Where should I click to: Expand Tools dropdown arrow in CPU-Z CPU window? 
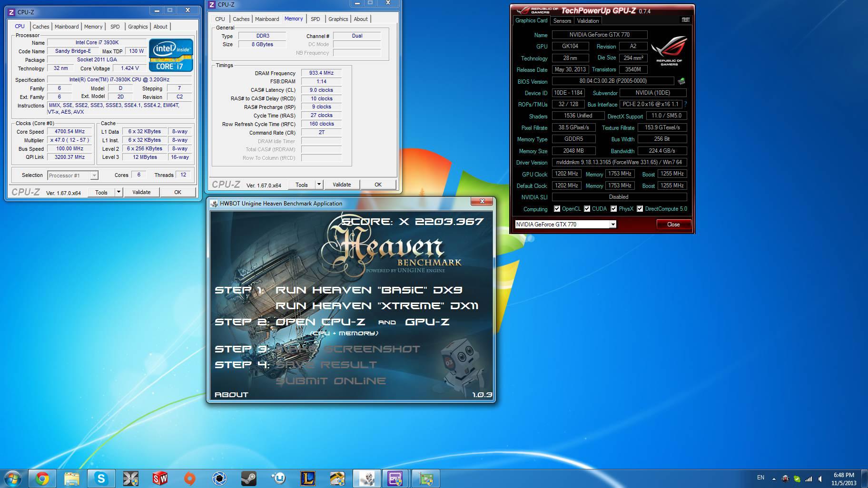[x=119, y=192]
